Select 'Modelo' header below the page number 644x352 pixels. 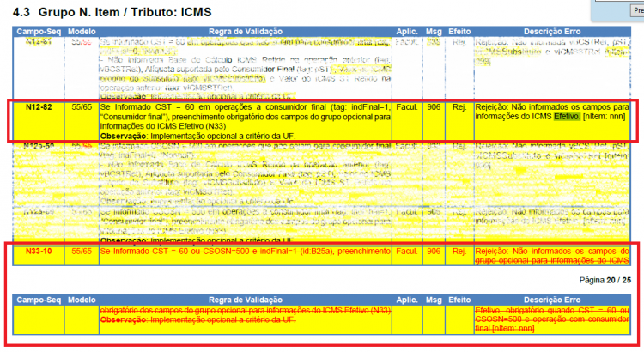pos(82,300)
